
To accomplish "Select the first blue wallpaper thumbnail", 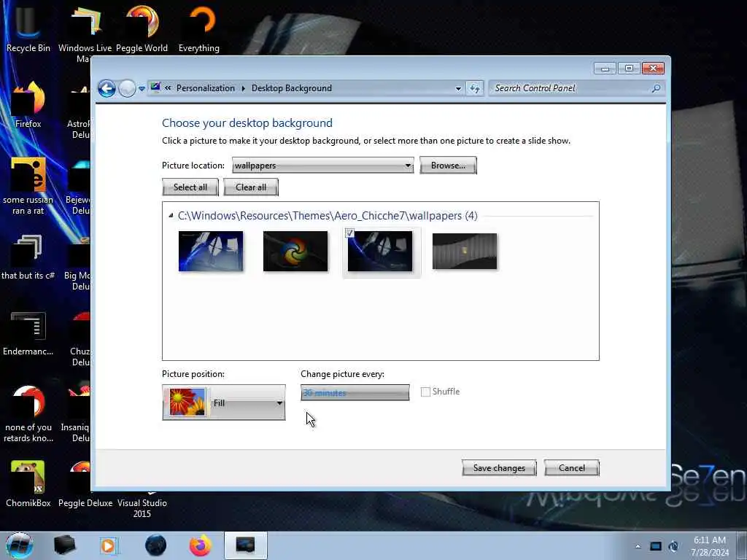I will click(211, 252).
